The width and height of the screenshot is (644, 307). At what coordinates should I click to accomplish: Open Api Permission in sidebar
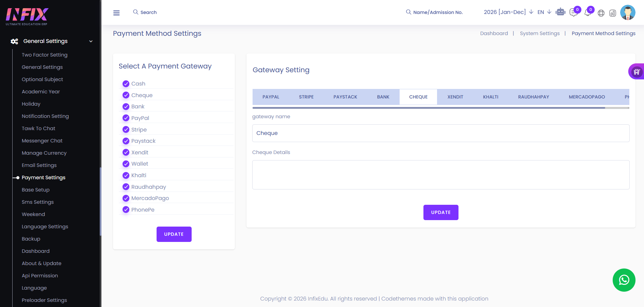click(x=40, y=276)
